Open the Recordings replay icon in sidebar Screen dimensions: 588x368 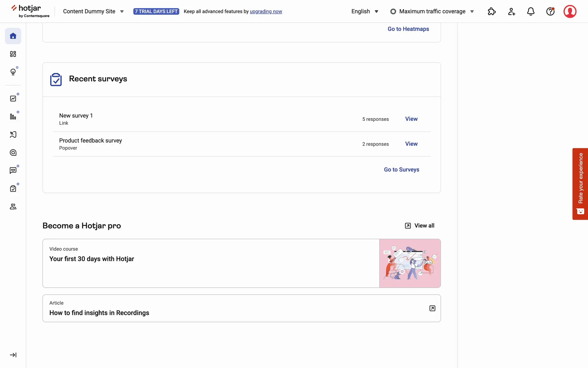pyautogui.click(x=13, y=135)
